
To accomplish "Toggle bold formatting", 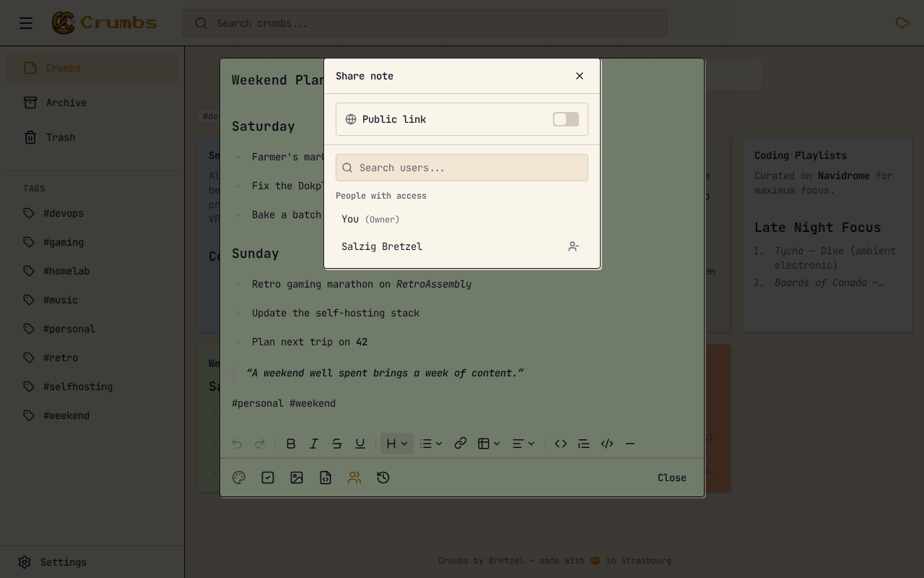I will point(291,444).
